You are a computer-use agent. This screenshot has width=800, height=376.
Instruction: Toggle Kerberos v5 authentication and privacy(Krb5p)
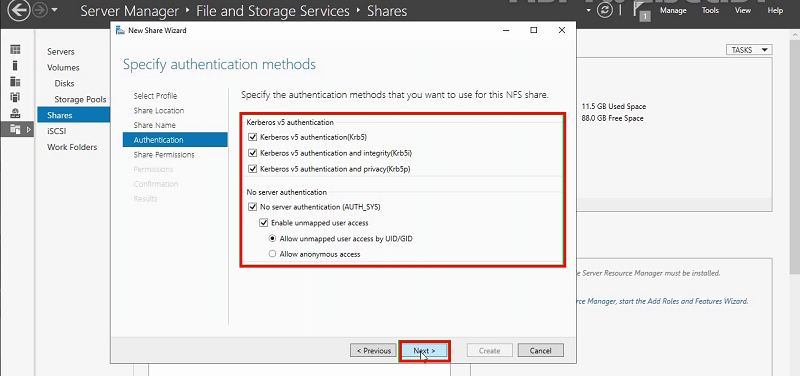(252, 169)
